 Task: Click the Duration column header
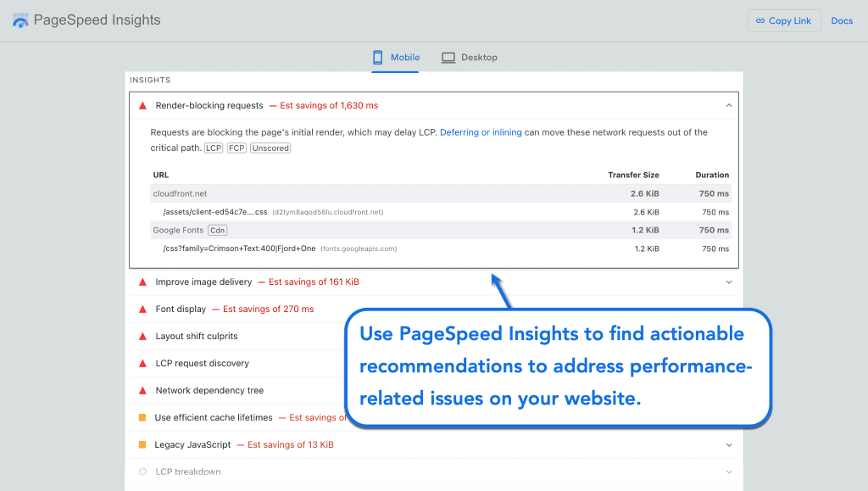(712, 175)
